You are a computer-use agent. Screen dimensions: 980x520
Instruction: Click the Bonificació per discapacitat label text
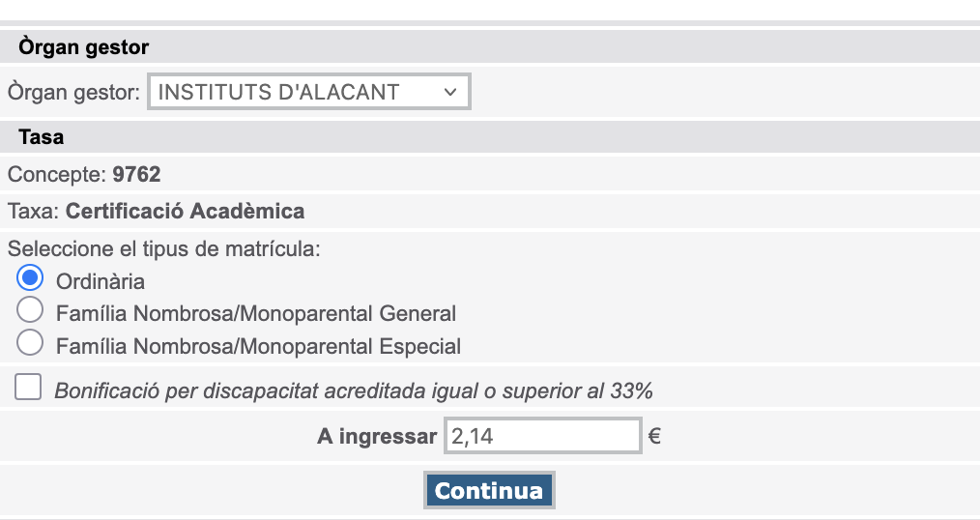pyautogui.click(x=354, y=391)
